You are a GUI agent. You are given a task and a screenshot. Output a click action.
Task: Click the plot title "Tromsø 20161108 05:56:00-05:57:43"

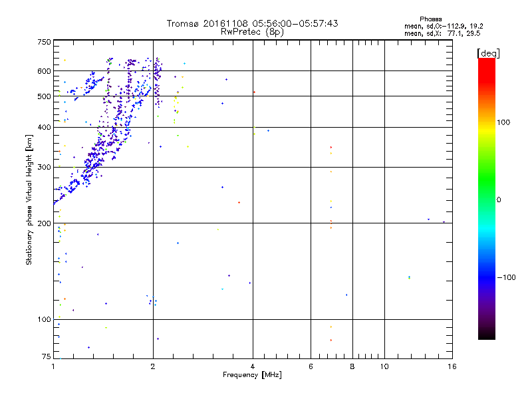pos(252,23)
